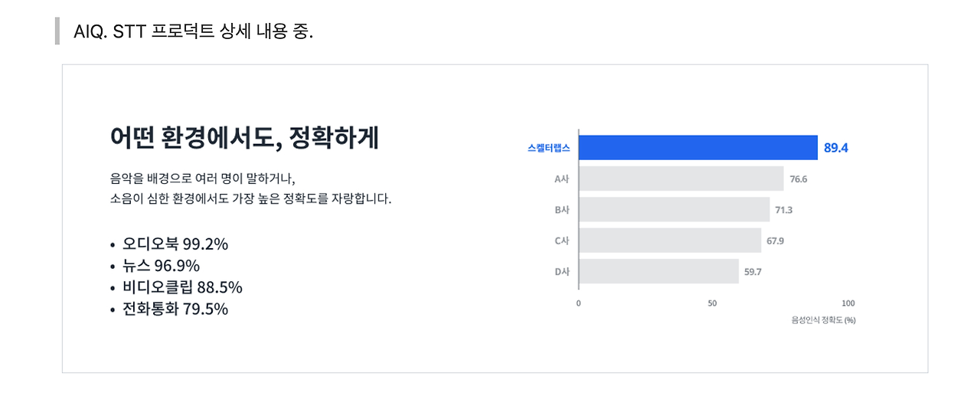
Task: Click the 89.4 value label
Action: (x=835, y=148)
